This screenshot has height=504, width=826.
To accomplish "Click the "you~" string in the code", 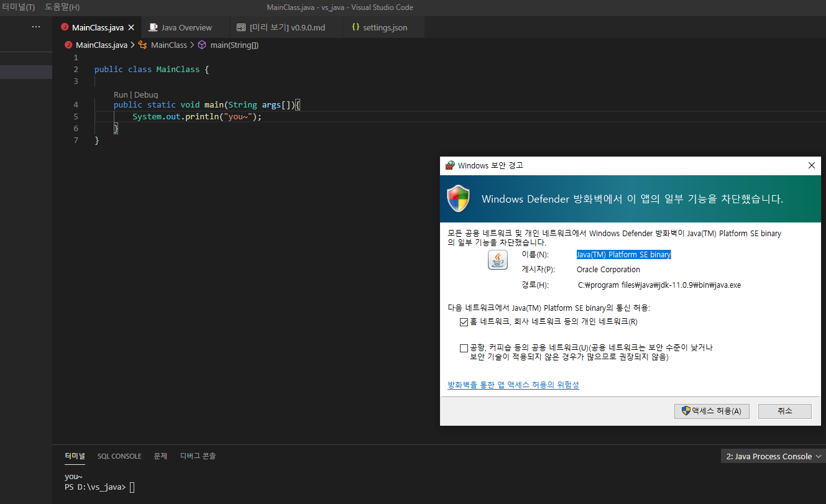I will [238, 116].
